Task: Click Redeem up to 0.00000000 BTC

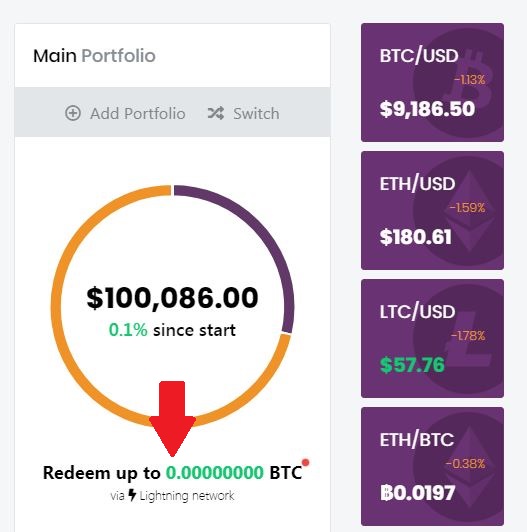Action: tap(172, 472)
